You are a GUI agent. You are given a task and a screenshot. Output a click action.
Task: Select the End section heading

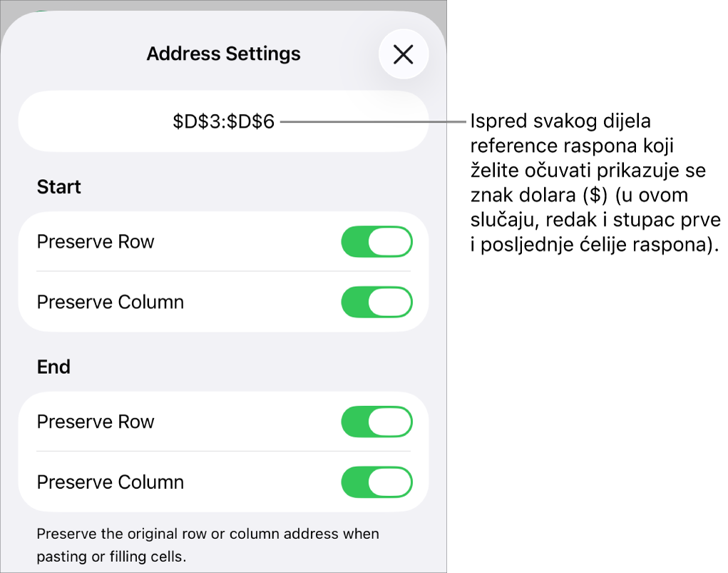53,367
